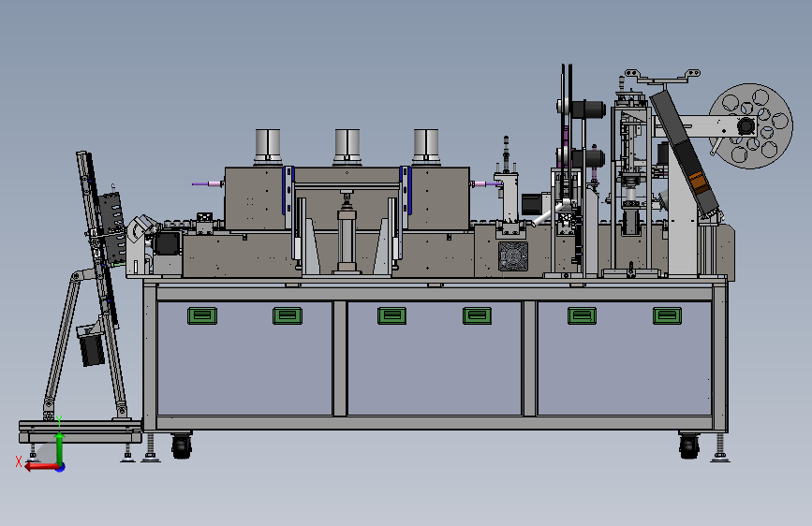Select the lower black roller motor

pos(588,158)
